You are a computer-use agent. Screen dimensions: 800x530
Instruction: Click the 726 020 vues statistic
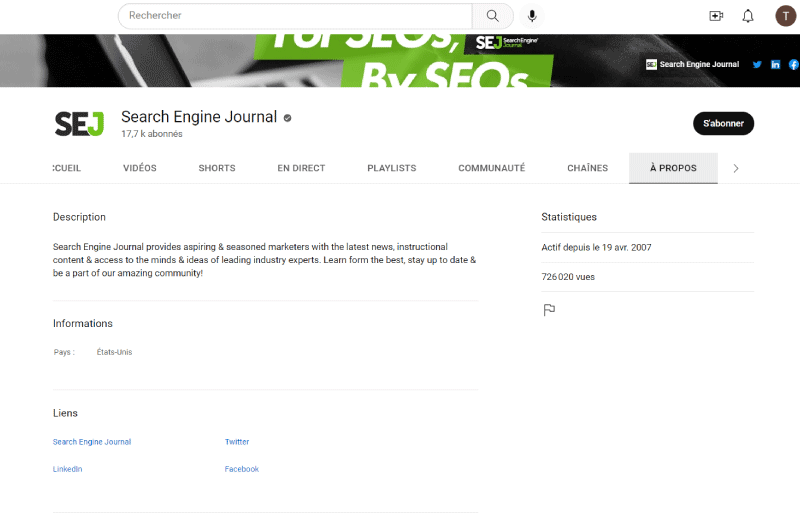[x=568, y=277]
